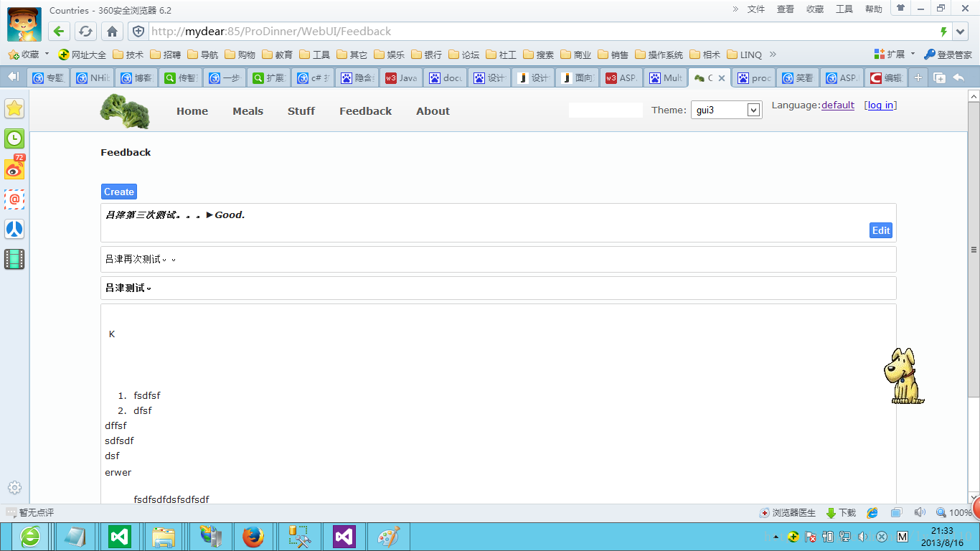Go to the Feedback nav item
The width and height of the screenshot is (980, 551).
point(365,111)
